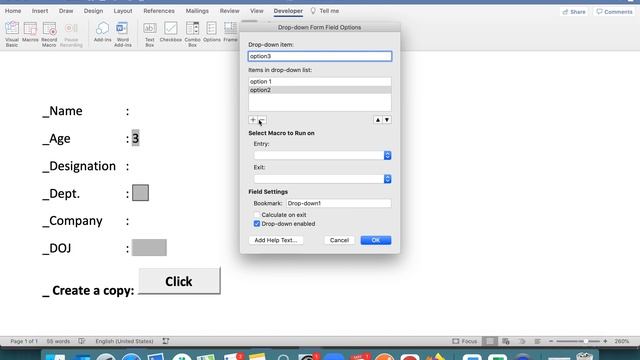Toggle Focus mode in status bar
Screen dimensions: 640x360
(464, 341)
